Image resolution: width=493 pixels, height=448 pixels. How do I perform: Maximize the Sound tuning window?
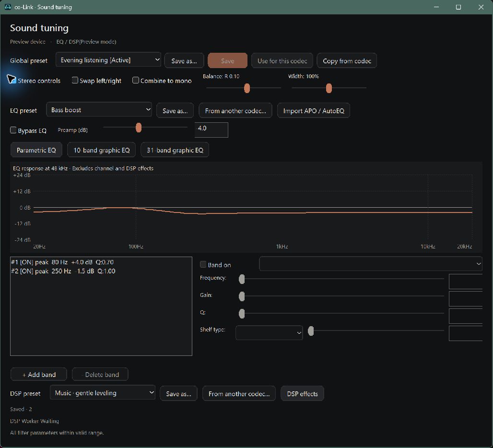[x=458, y=7]
